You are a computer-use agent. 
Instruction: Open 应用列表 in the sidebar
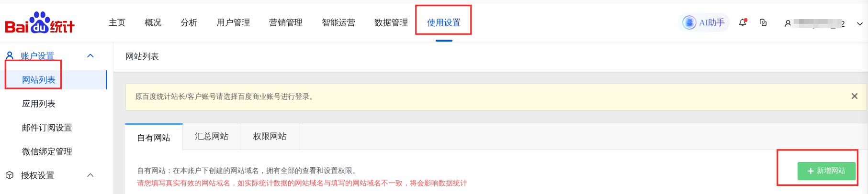[39, 104]
